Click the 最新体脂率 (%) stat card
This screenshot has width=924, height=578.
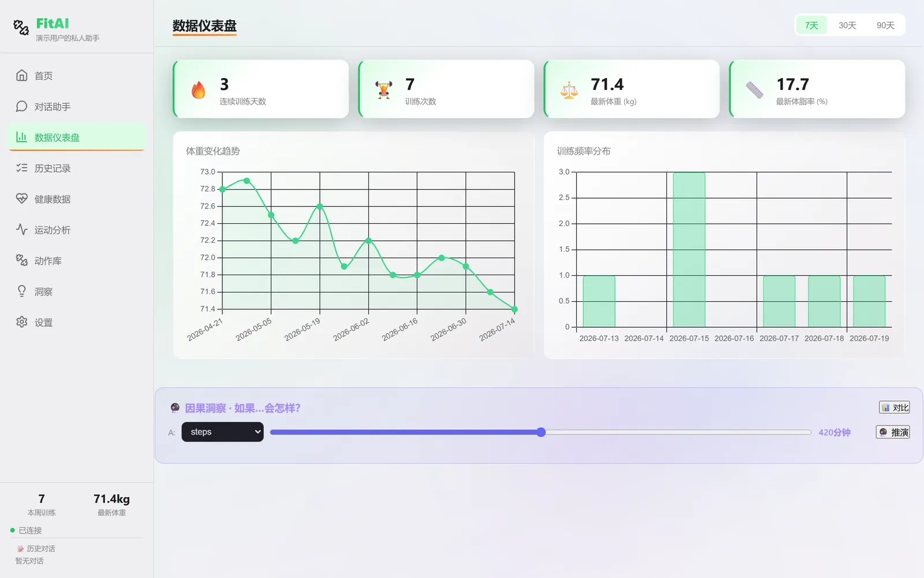817,89
